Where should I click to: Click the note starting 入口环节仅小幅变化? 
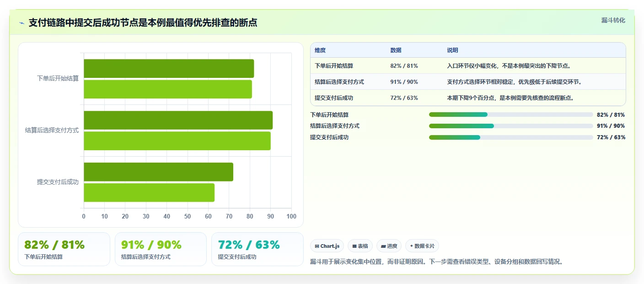pos(509,66)
